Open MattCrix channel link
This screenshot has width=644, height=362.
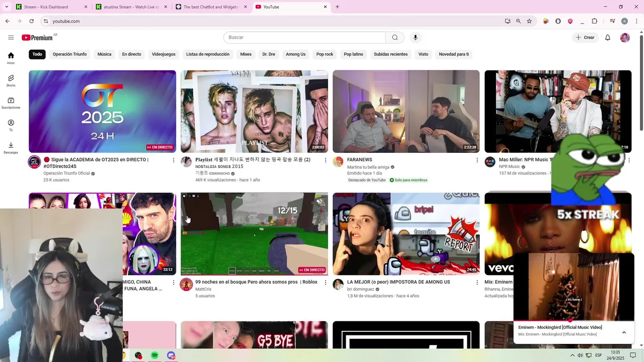click(x=203, y=290)
